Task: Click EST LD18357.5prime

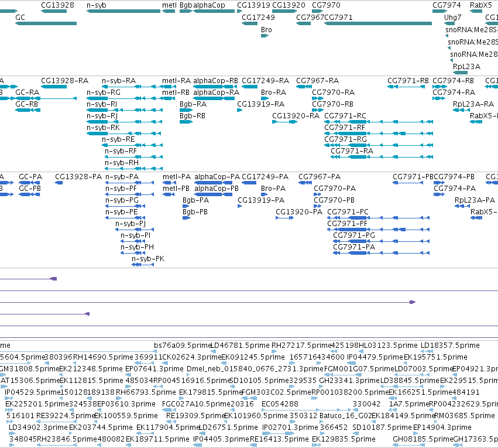Action: pyautogui.click(x=450, y=346)
